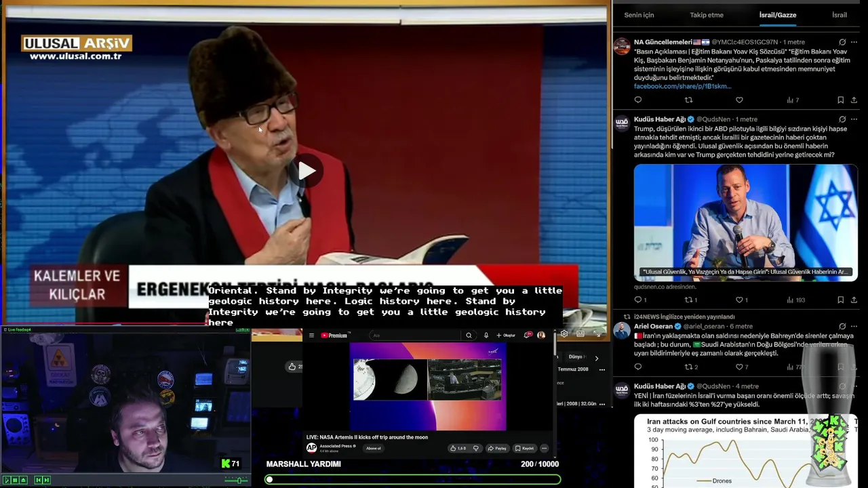Switch to Senin için tab
868x488 pixels.
639,15
